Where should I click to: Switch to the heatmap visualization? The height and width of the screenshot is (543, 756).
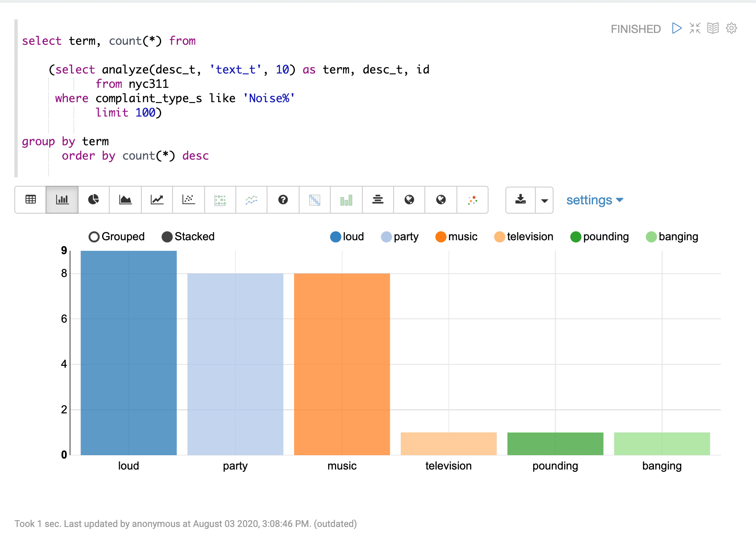(314, 200)
